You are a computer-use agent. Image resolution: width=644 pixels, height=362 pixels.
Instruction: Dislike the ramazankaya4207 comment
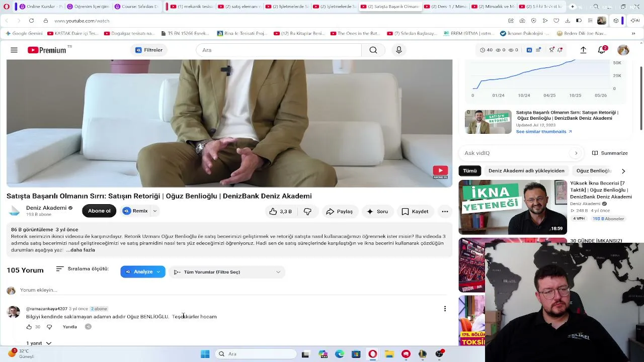pyautogui.click(x=49, y=327)
